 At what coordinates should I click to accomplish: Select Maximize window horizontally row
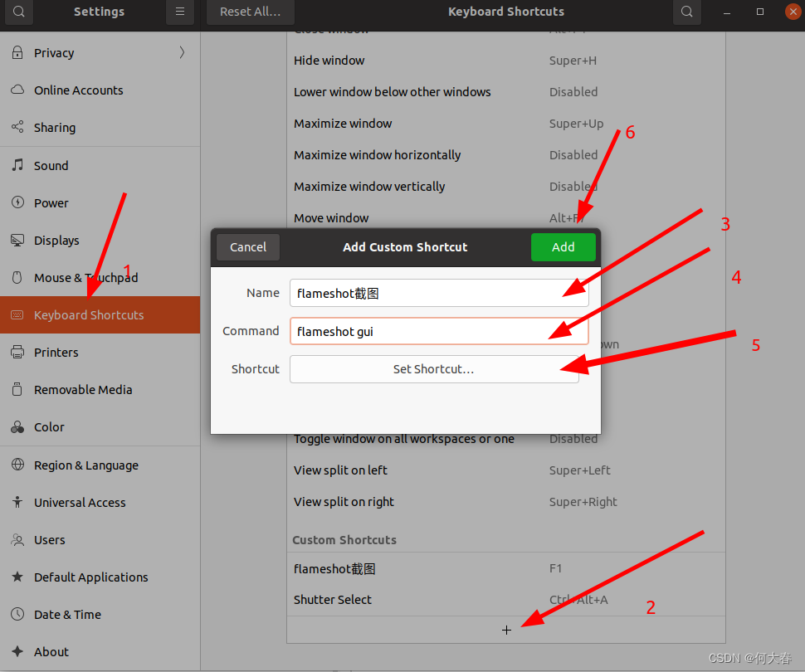[506, 155]
